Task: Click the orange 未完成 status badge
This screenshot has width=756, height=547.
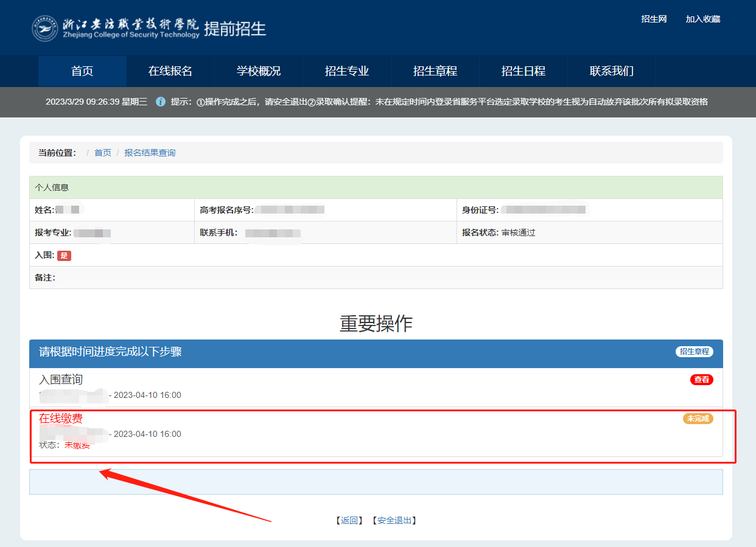Action: (698, 419)
